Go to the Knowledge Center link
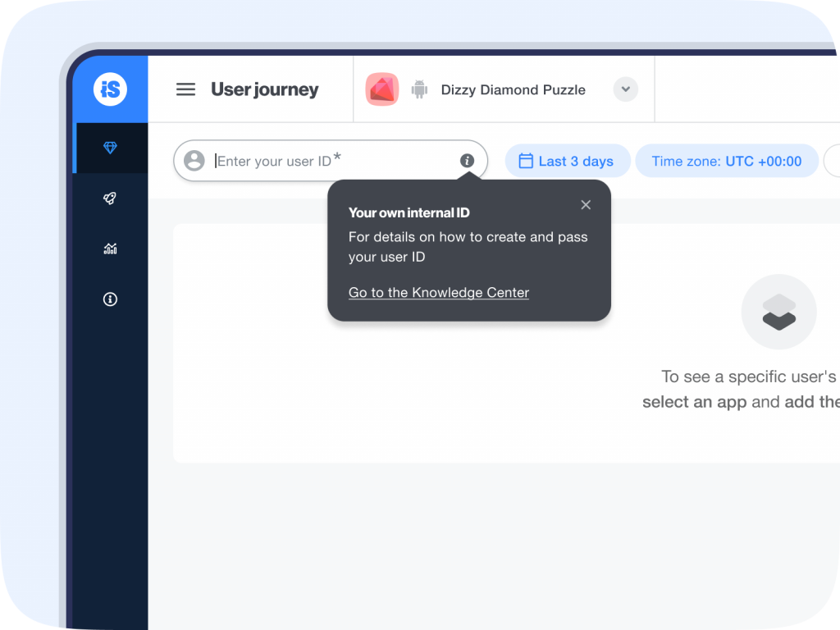Viewport: 840px width, 630px height. tap(438, 292)
